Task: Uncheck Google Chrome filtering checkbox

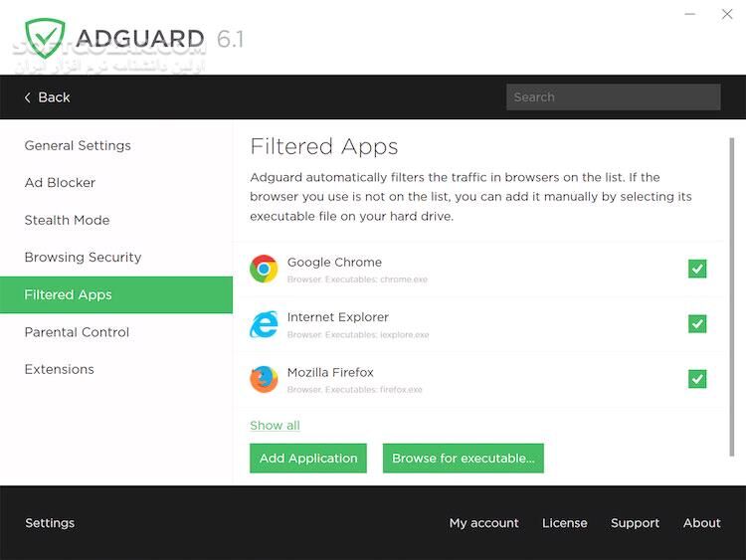Action: pyautogui.click(x=697, y=269)
